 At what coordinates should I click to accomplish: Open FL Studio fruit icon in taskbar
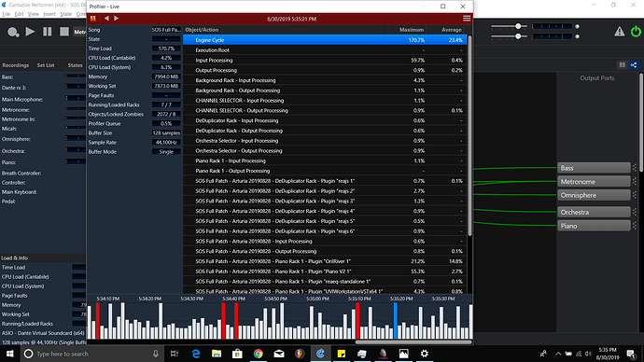300,354
